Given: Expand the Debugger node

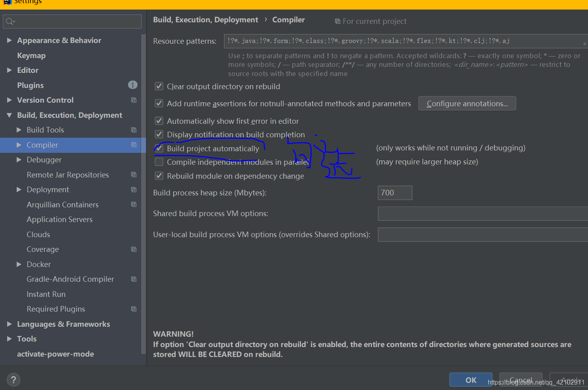Looking at the screenshot, I should (19, 160).
